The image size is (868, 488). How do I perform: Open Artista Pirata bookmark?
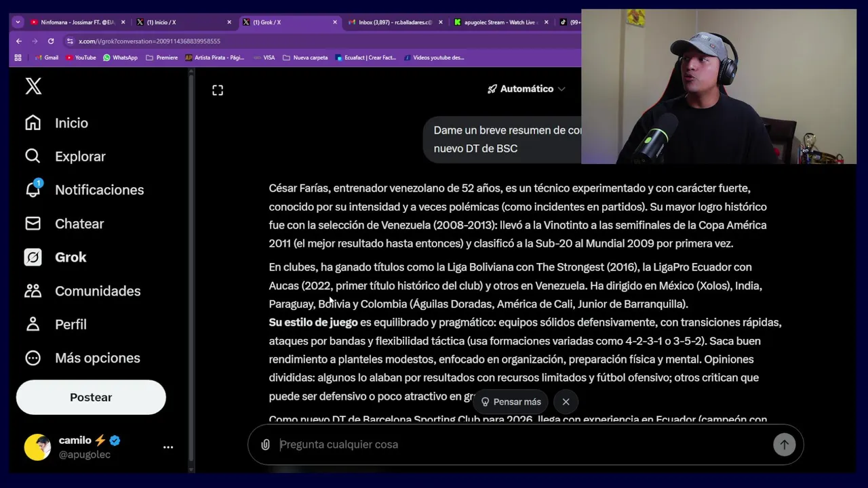coord(214,58)
